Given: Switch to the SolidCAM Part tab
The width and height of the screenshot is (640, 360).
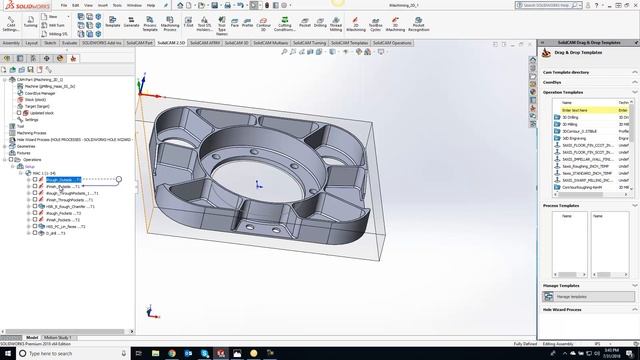Looking at the screenshot, I should (x=139, y=43).
